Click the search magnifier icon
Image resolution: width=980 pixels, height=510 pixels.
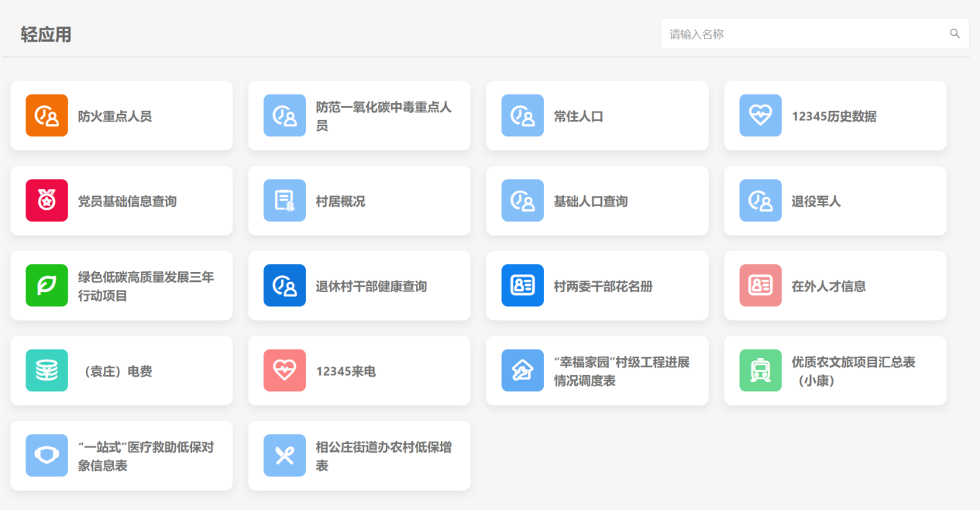click(954, 34)
